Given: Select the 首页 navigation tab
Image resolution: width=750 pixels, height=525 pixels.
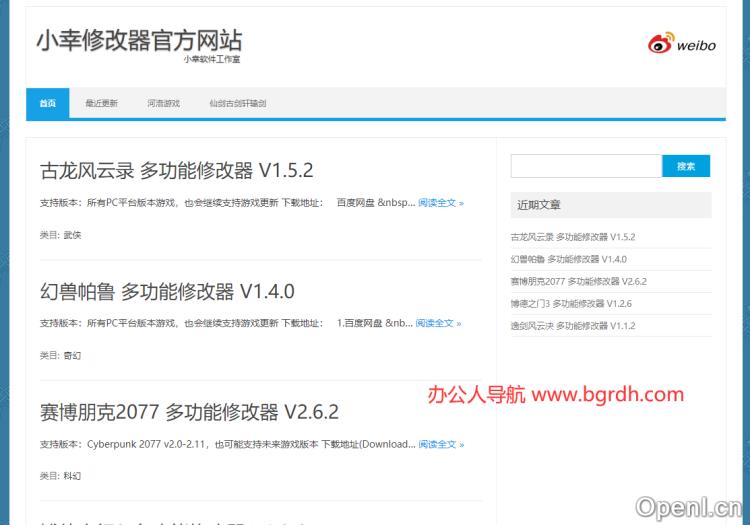Looking at the screenshot, I should (47, 103).
